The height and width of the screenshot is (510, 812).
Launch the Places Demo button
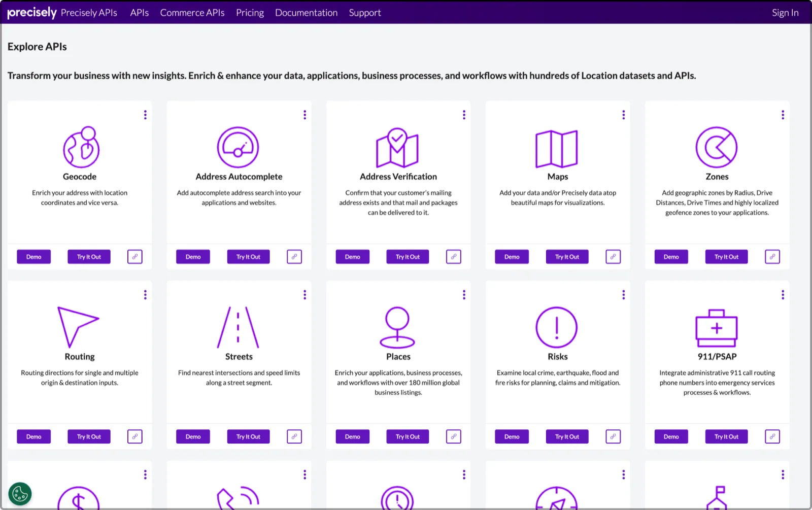point(352,436)
